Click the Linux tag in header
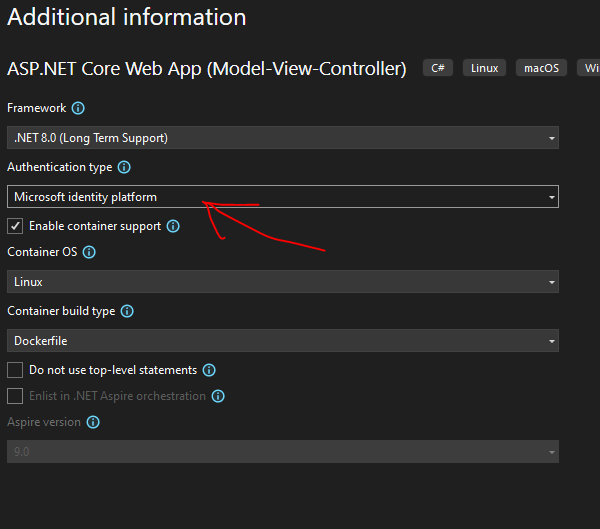 pos(484,68)
